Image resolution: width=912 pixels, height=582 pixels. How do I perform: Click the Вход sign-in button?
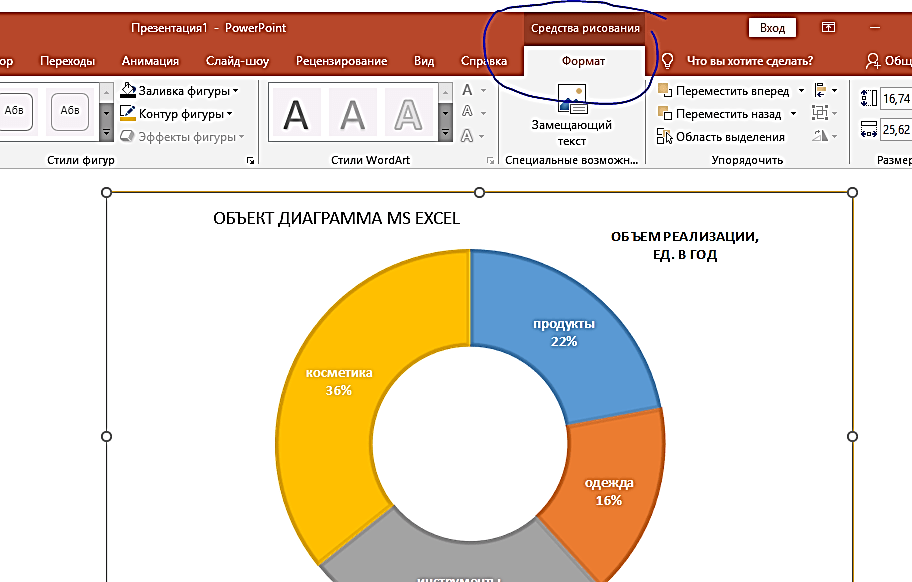pyautogui.click(x=772, y=28)
